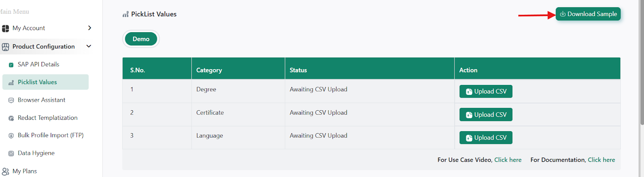Click the SAP API Details icon
Viewport: 644px width, 177px height.
[11, 65]
